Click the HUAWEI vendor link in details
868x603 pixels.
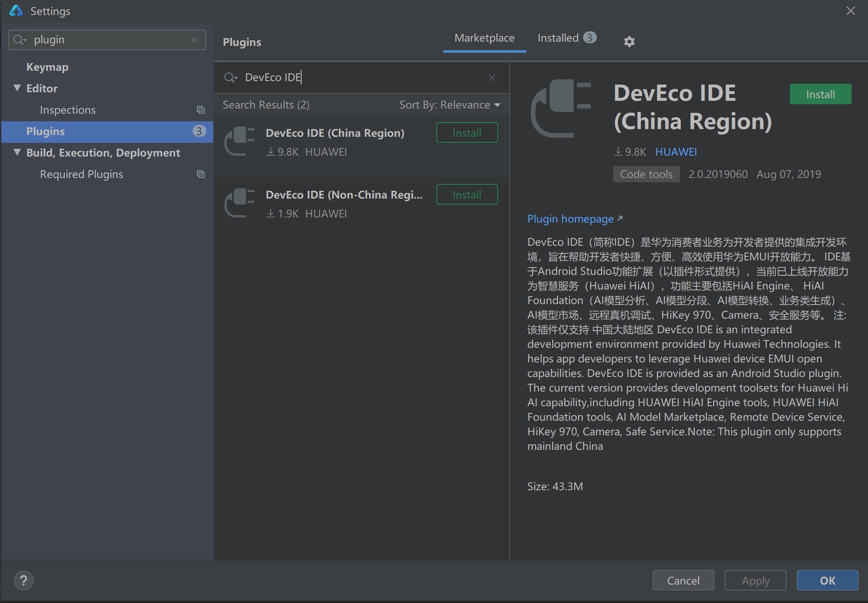pos(676,152)
